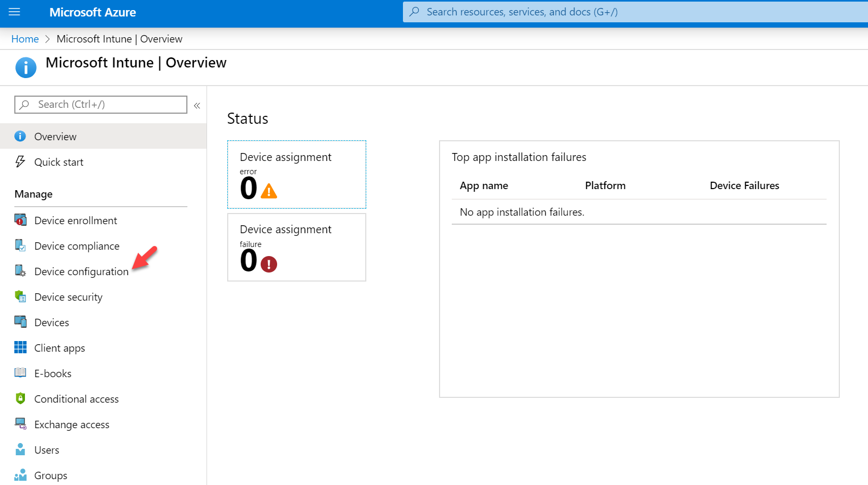Click the Device compliance icon
The height and width of the screenshot is (485, 868).
coord(20,245)
